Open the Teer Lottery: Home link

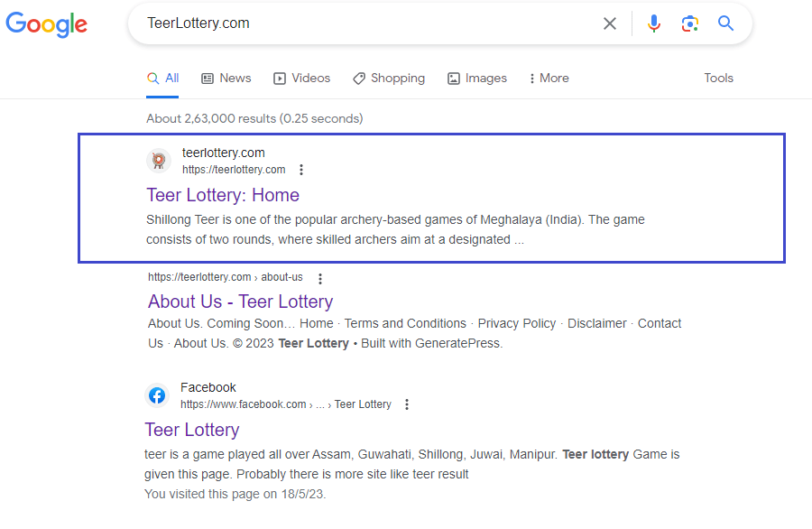[x=223, y=195]
